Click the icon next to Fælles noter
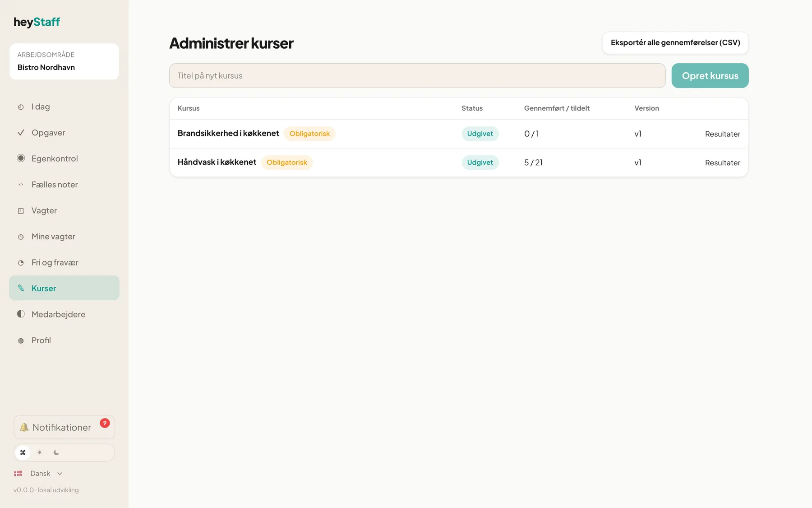 click(21, 185)
